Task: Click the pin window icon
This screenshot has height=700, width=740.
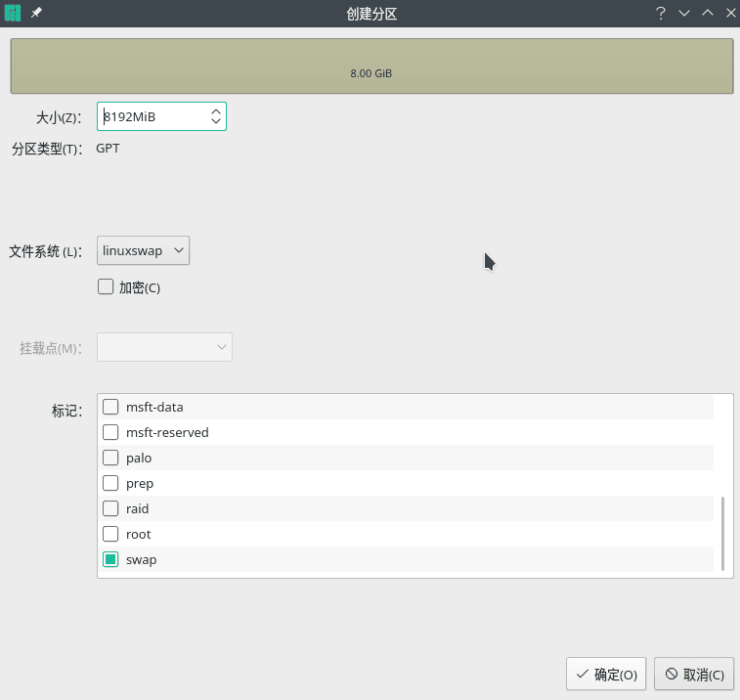Action: (x=36, y=13)
